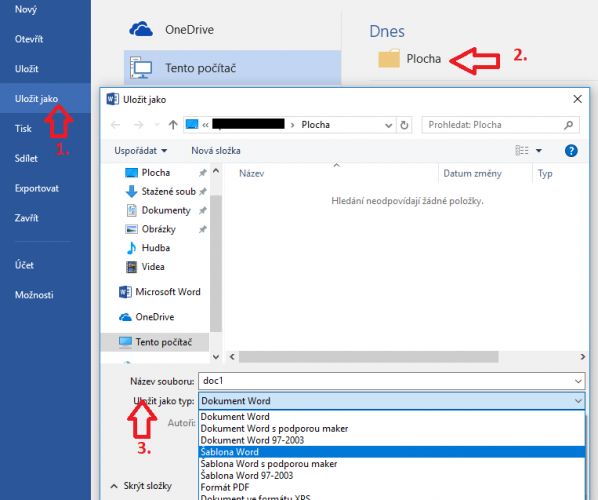
Task: Open Účet in the backstage menu
Action: tap(24, 265)
